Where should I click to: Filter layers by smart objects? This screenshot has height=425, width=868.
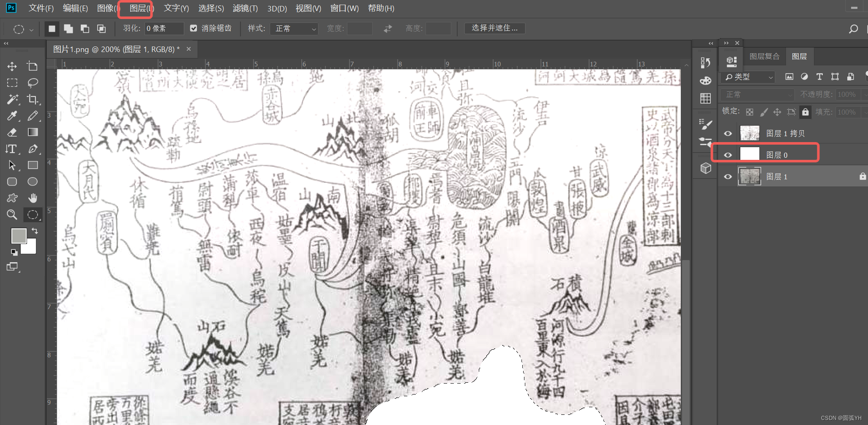tap(850, 77)
